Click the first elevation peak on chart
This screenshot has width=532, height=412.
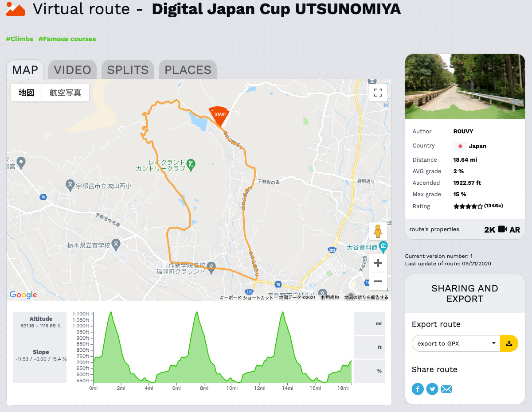click(110, 313)
